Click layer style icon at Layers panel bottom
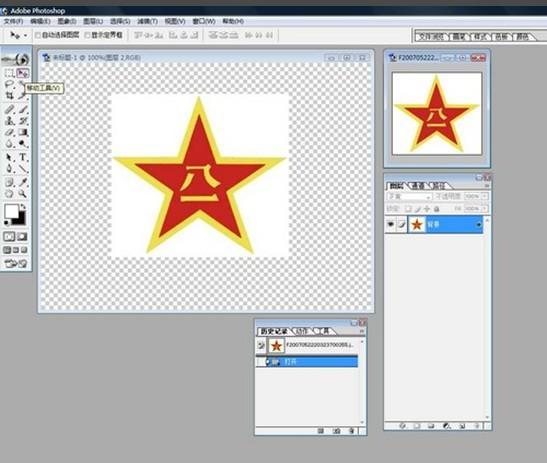The height and width of the screenshot is (463, 547). click(x=403, y=426)
